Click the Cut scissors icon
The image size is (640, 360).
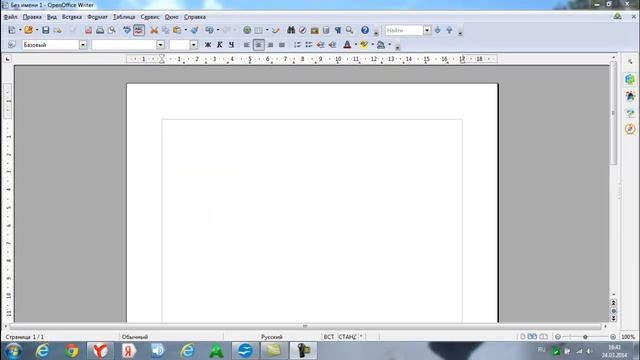154,30
